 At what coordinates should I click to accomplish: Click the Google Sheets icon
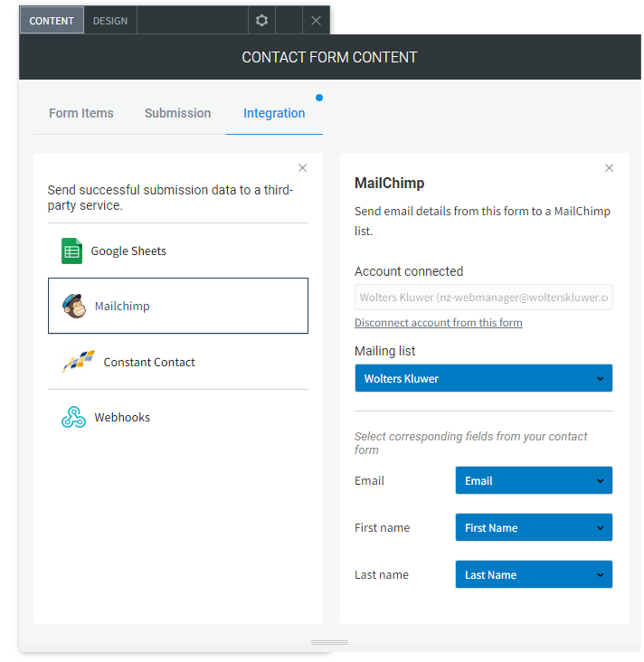pos(71,251)
